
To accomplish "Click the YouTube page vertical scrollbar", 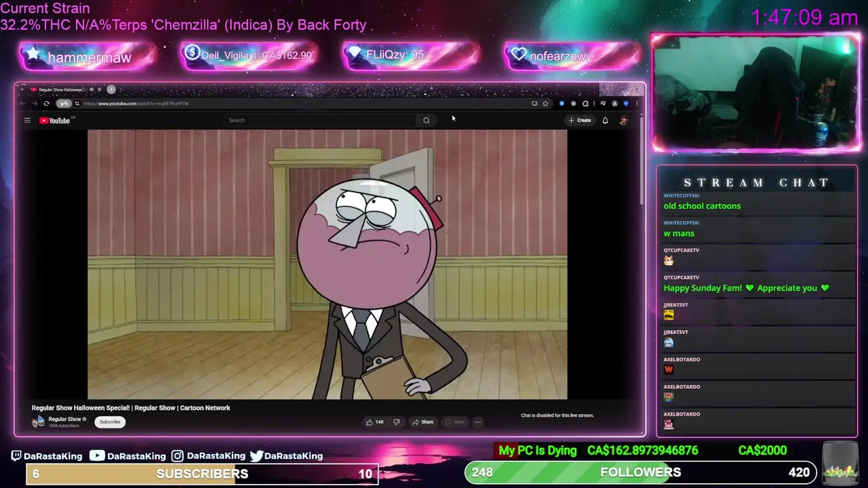I will coord(642,163).
